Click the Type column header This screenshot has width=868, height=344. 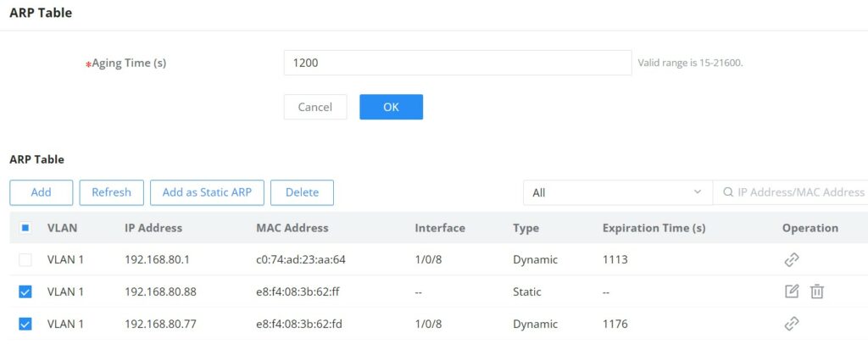[x=526, y=228]
